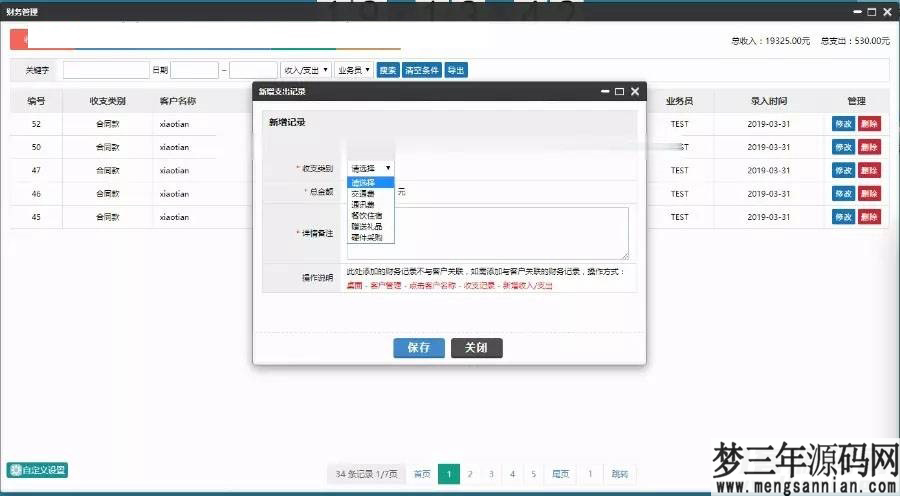Click 修改 for record 52
The height and width of the screenshot is (496, 900).
(843, 124)
